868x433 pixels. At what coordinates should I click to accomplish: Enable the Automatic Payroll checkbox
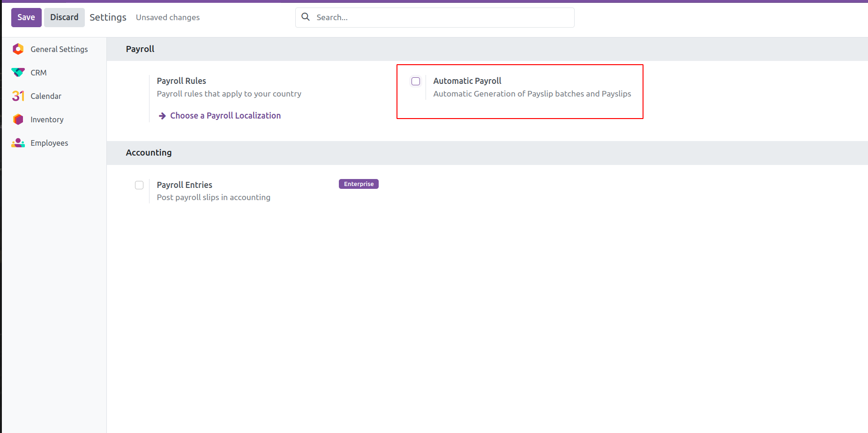[x=416, y=82]
